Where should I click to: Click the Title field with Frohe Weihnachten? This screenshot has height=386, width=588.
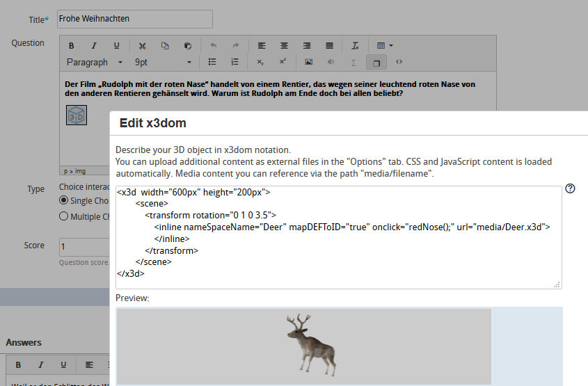coord(134,19)
